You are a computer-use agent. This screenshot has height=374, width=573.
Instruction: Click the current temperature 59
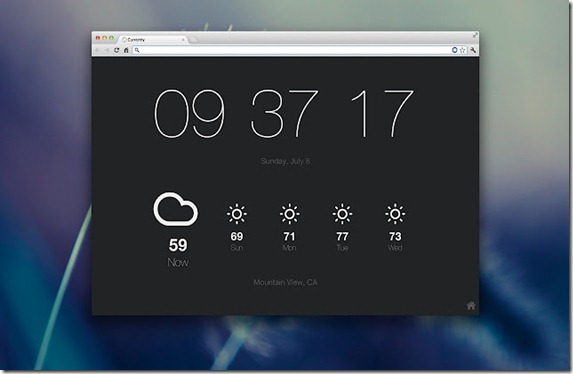pos(178,245)
